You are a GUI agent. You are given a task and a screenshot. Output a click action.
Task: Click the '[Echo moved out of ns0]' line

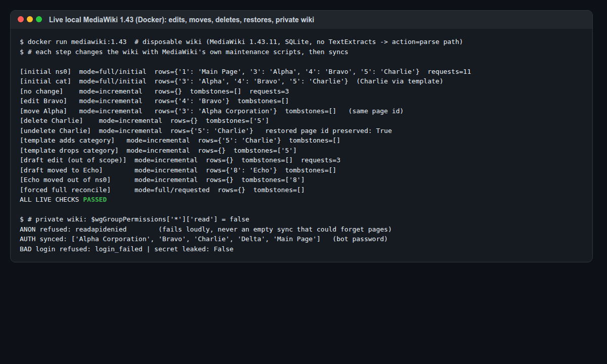(x=162, y=180)
